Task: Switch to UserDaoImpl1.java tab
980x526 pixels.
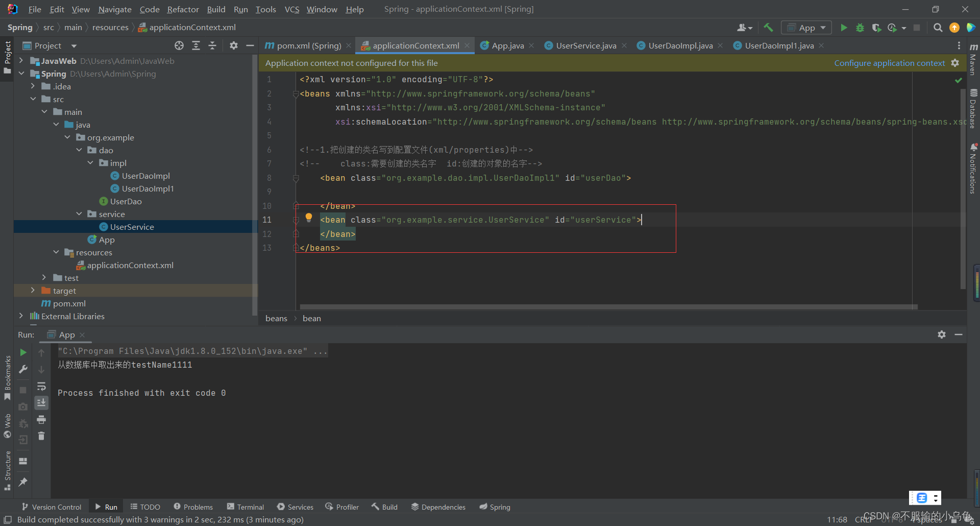Action: coord(779,45)
